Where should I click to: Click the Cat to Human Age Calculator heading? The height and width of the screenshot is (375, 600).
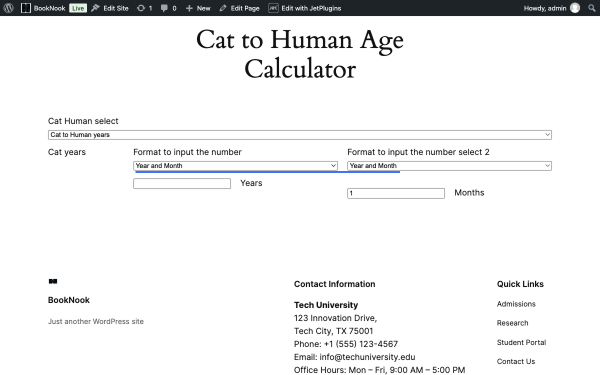pyautogui.click(x=300, y=54)
